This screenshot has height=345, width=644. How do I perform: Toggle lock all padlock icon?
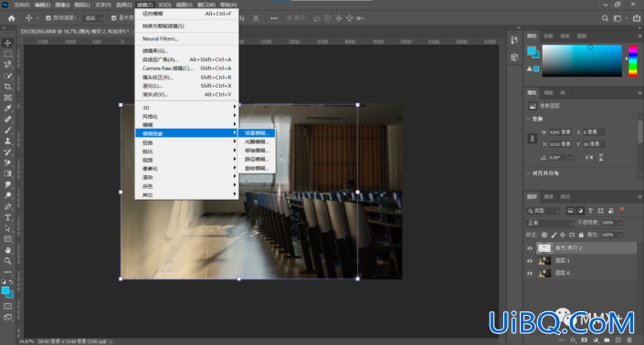tap(581, 235)
